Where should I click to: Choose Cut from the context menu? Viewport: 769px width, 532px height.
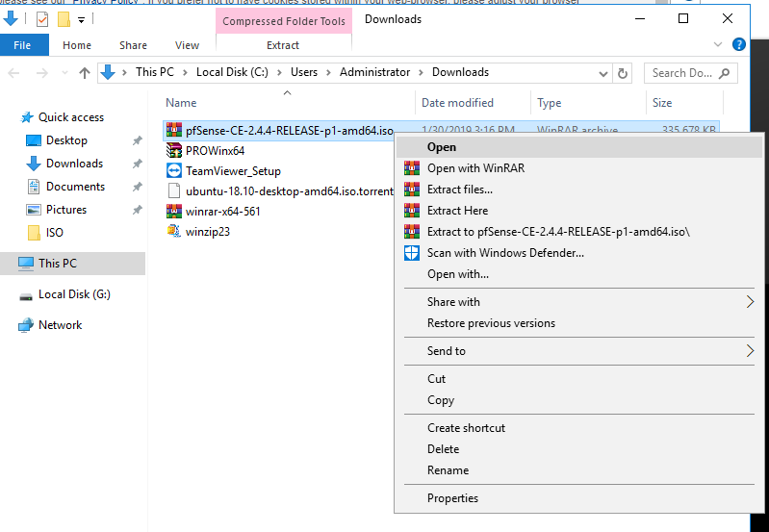(x=578, y=378)
